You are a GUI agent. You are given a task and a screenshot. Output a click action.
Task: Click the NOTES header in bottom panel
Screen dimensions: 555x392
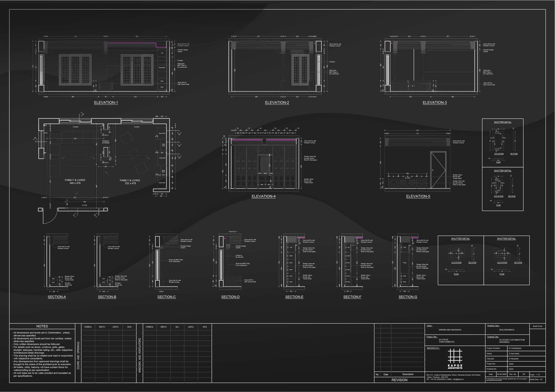coord(42,326)
